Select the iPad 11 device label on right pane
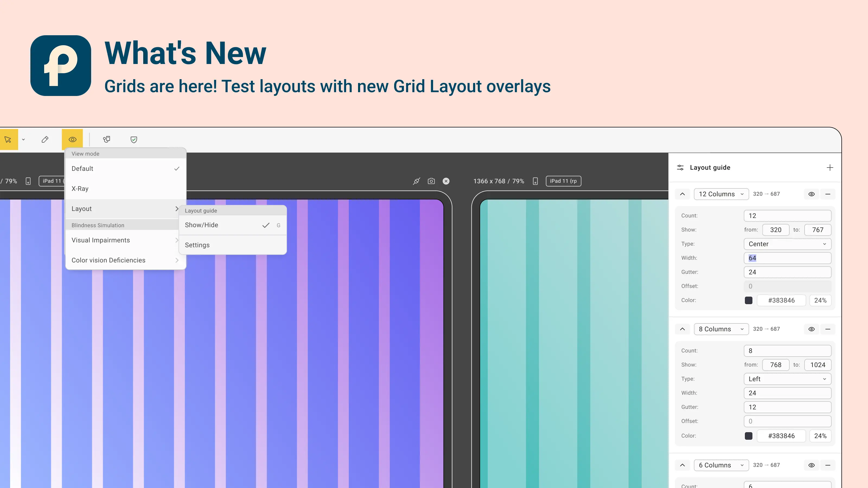This screenshot has height=488, width=868. [x=563, y=181]
